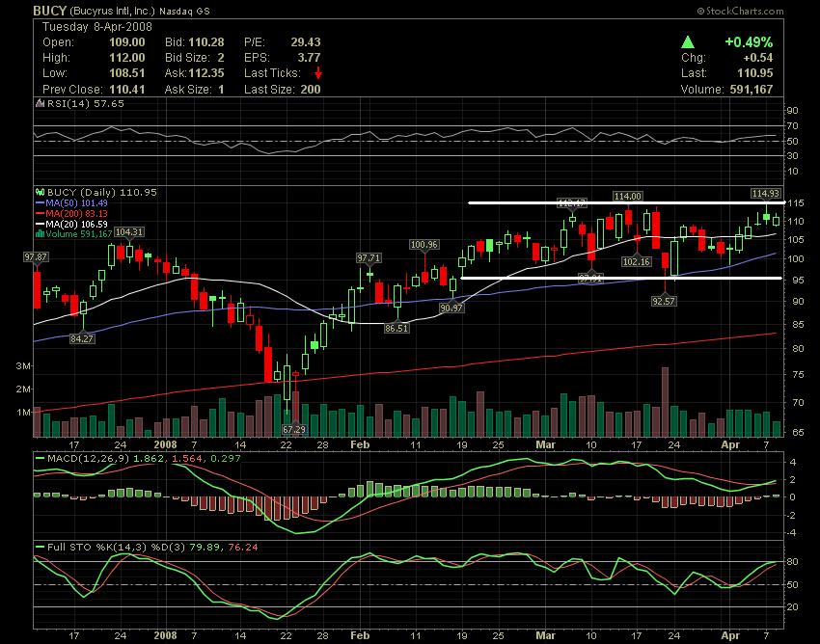Click the 114.00 peak price tag
The height and width of the screenshot is (644, 820).
tap(627, 196)
